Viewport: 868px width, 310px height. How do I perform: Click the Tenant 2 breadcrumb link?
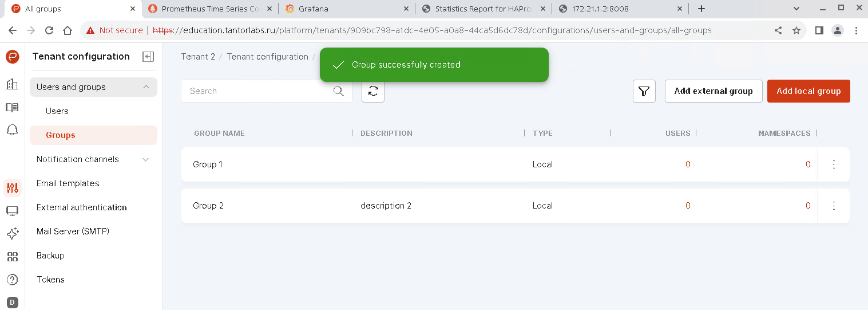click(198, 57)
